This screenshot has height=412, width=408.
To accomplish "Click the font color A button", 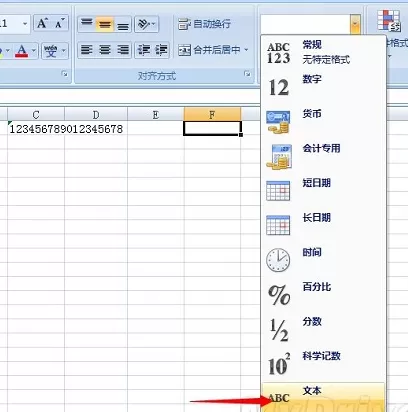I will tap(22, 51).
